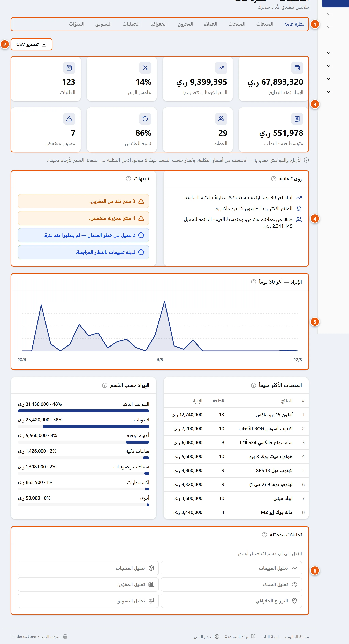Select the لينوفو يوغا 9 row

236,485
